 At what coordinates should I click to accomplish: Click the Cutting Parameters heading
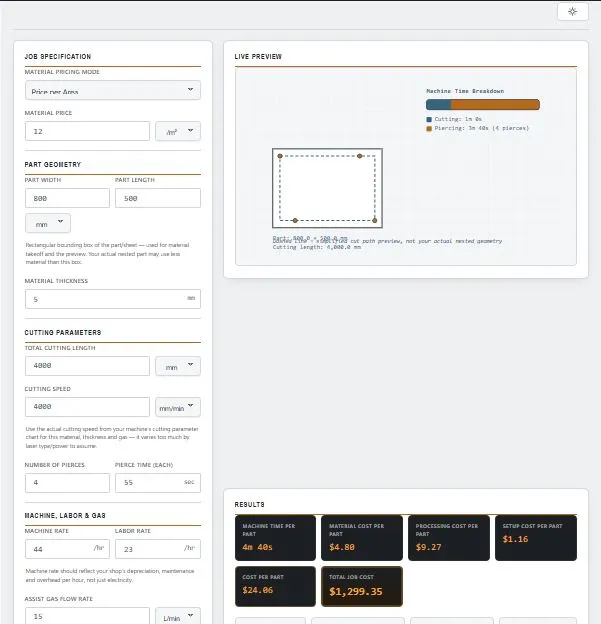(63, 332)
